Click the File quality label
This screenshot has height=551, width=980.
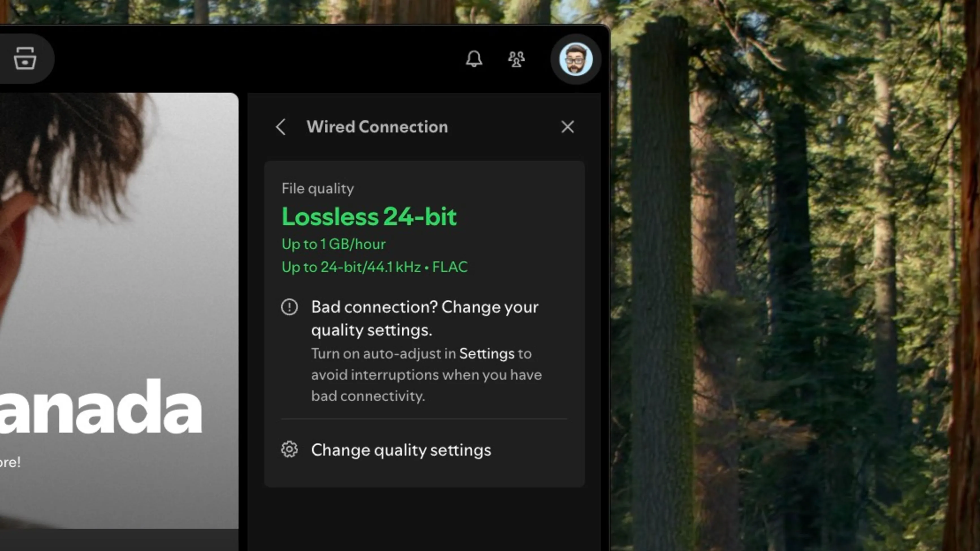(x=317, y=188)
